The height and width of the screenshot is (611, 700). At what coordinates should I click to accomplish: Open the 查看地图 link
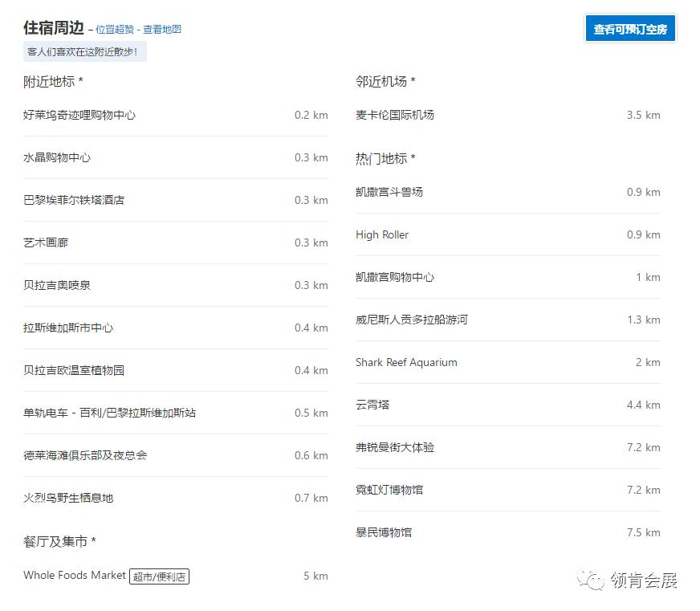[162, 30]
